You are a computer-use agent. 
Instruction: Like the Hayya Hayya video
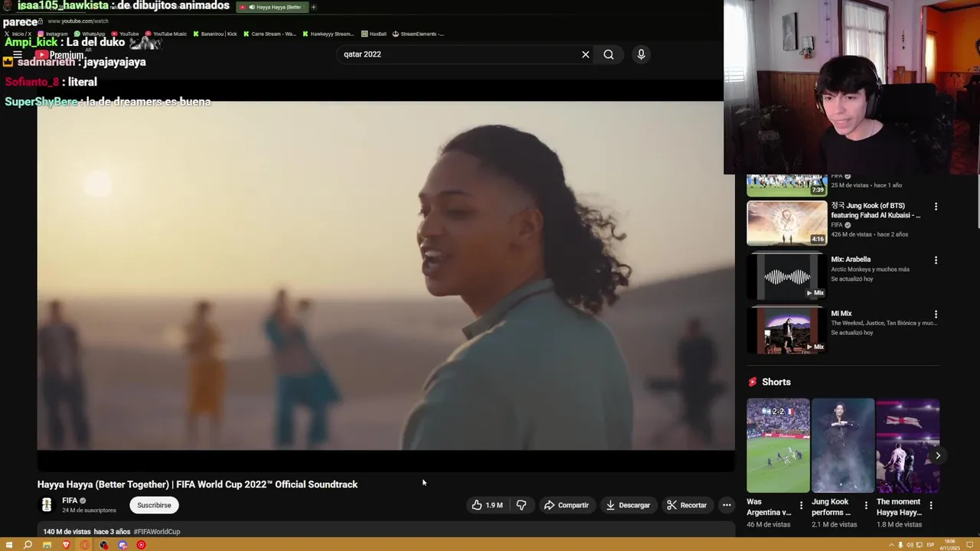coord(487,505)
